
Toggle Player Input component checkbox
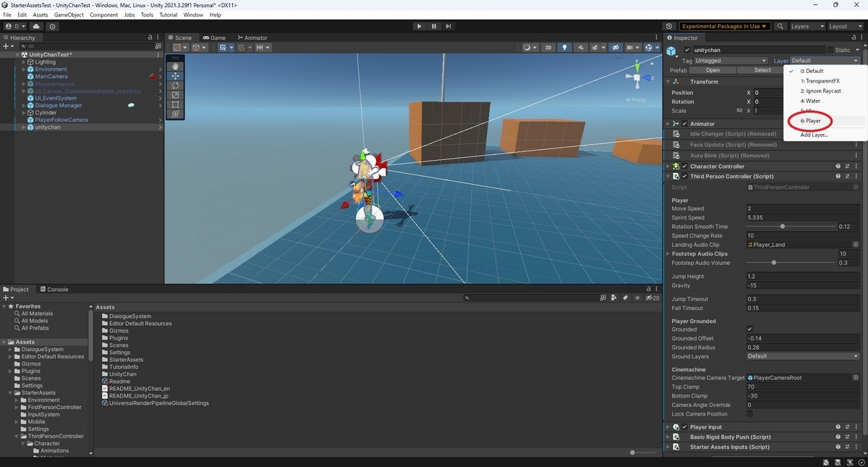click(x=684, y=427)
